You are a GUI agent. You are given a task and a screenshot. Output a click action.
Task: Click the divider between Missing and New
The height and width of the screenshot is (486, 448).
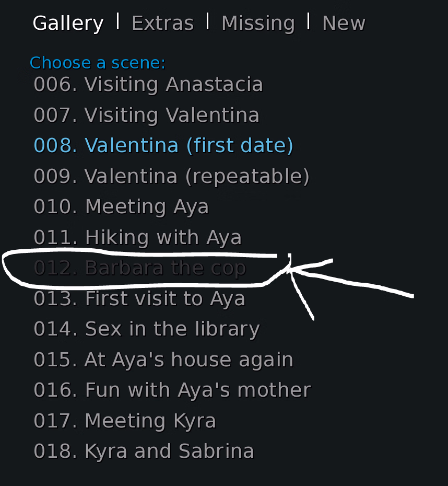click(309, 22)
